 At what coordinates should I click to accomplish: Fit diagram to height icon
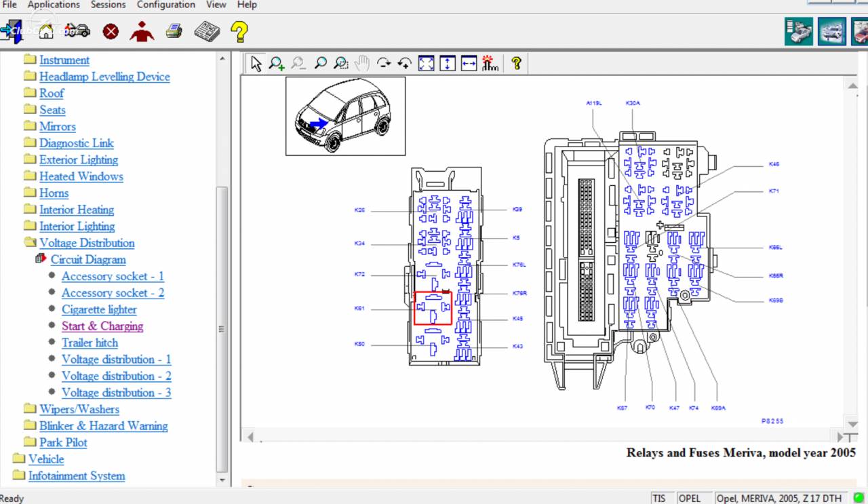click(x=448, y=63)
